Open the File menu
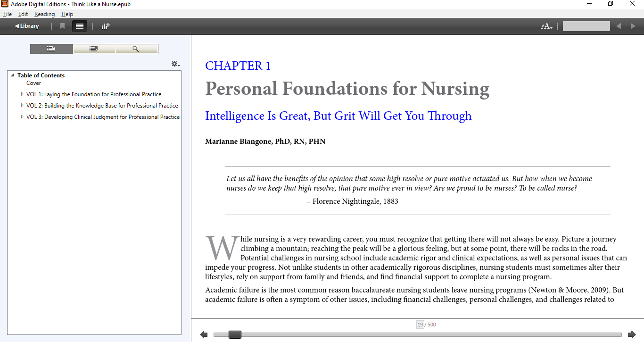The height and width of the screenshot is (342, 644). pos(8,14)
